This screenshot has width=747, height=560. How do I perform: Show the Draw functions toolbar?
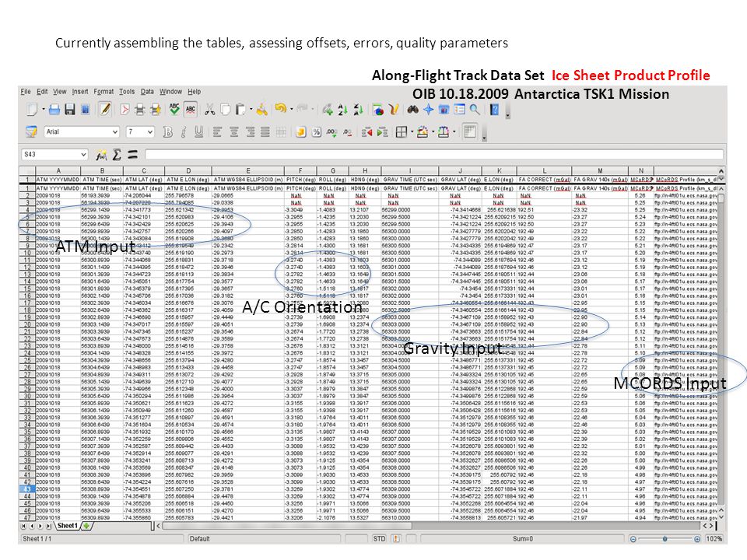pos(394,110)
